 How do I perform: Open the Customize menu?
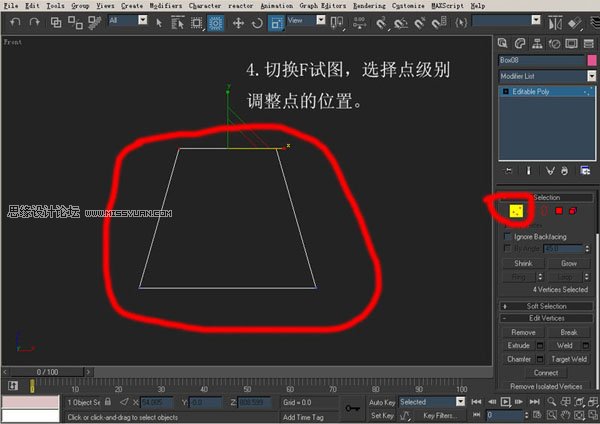click(408, 6)
